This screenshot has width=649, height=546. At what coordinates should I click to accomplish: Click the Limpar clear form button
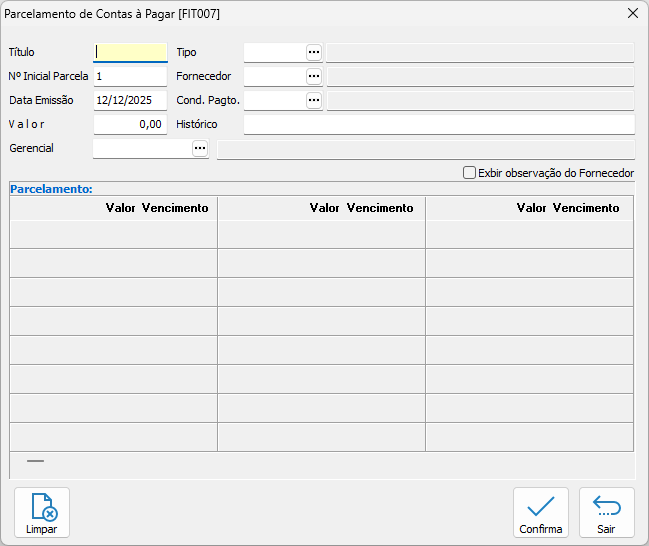click(x=42, y=513)
